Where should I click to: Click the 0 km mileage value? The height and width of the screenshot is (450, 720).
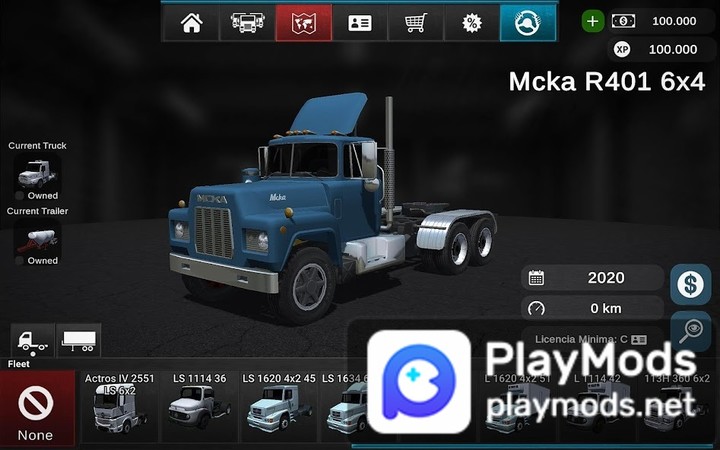(x=606, y=308)
